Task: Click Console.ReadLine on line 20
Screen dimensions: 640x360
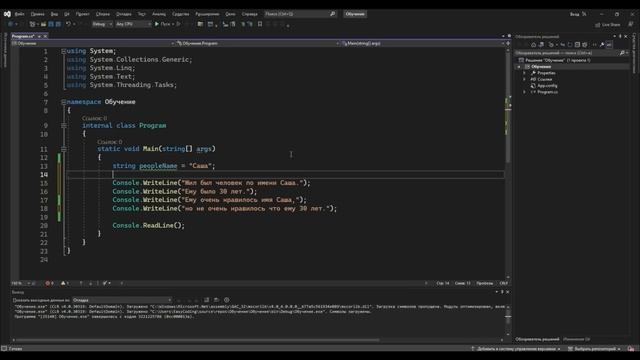Action: pos(143,225)
